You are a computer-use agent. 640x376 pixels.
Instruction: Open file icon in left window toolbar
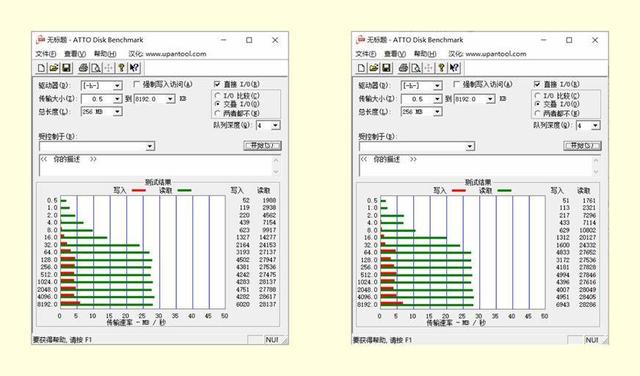[54, 68]
